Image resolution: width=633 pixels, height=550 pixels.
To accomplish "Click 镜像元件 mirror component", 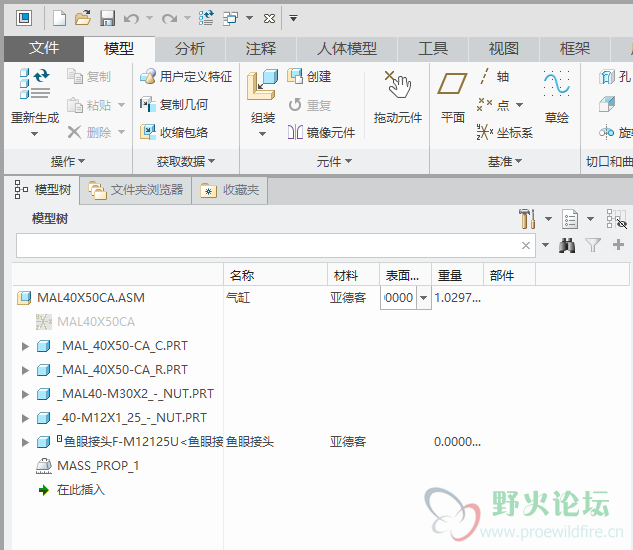I will [321, 132].
